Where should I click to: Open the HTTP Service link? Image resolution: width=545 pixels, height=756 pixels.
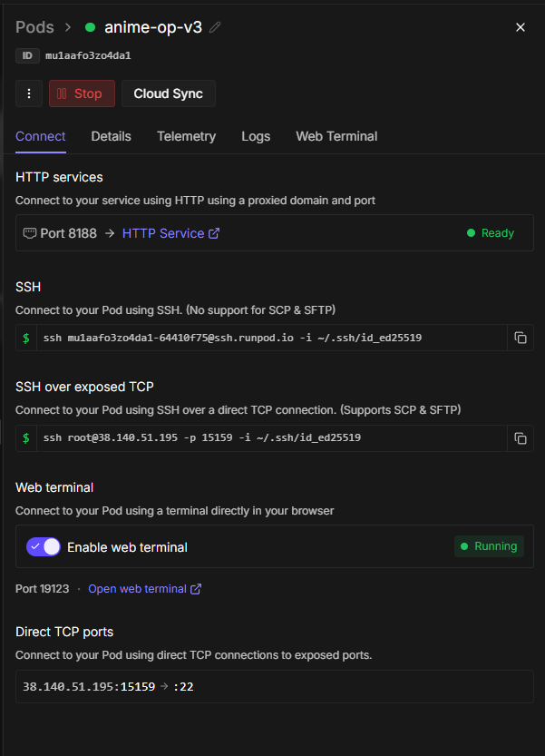163,233
